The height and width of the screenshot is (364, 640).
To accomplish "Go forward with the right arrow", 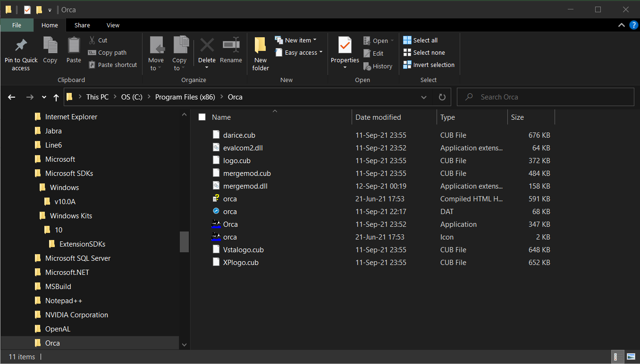I will tap(30, 97).
